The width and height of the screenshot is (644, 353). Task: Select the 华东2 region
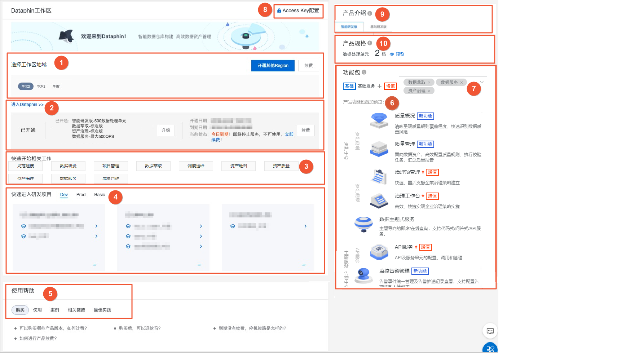pyautogui.click(x=41, y=87)
